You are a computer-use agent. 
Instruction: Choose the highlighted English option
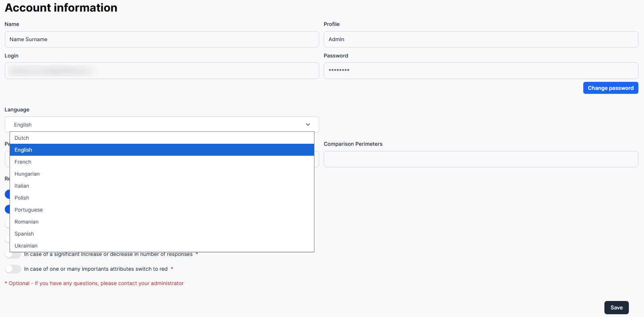23,150
